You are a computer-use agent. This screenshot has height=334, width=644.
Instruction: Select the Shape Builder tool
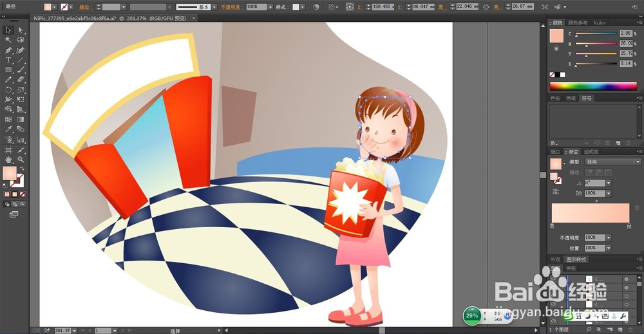pyautogui.click(x=8, y=109)
